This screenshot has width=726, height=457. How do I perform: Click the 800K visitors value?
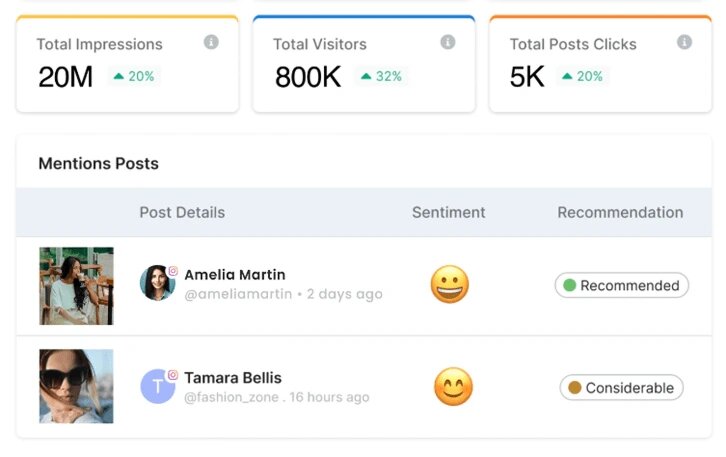coord(308,77)
